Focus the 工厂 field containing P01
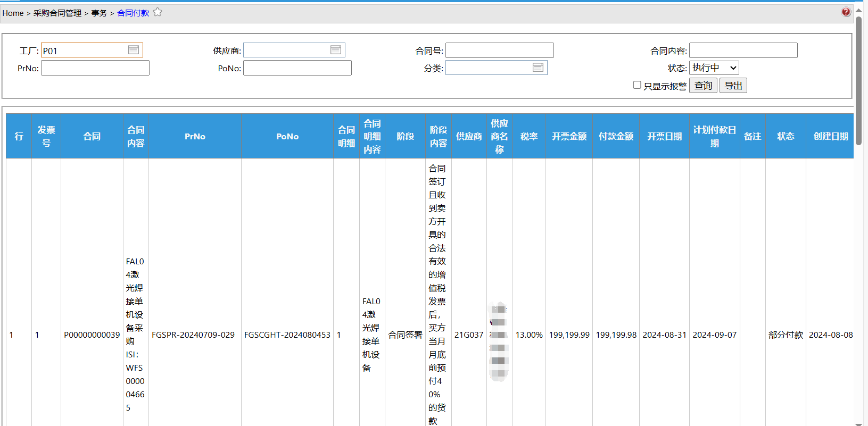 point(92,50)
